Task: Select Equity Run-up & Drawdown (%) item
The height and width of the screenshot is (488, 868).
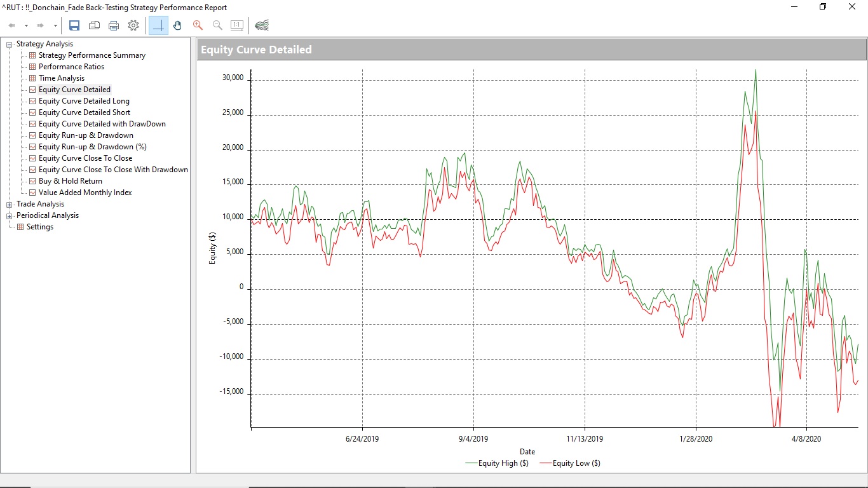Action: 93,147
